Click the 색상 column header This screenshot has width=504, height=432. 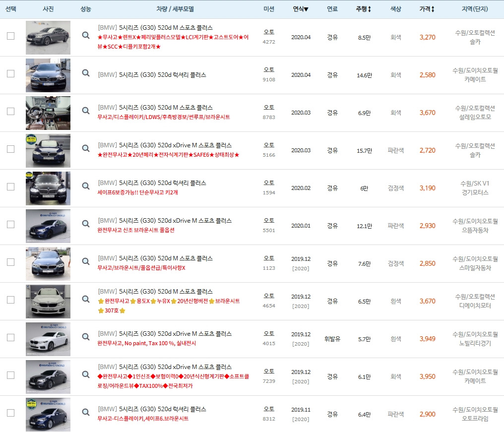point(396,9)
